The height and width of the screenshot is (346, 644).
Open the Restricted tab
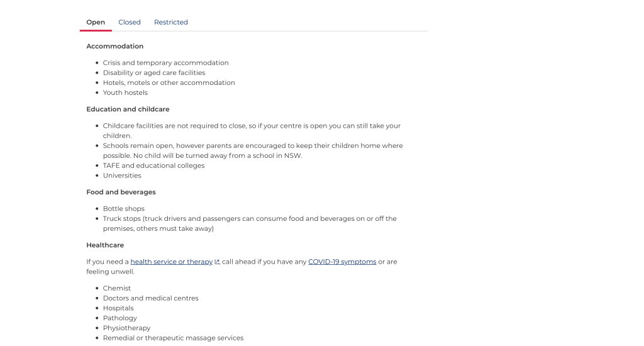171,22
